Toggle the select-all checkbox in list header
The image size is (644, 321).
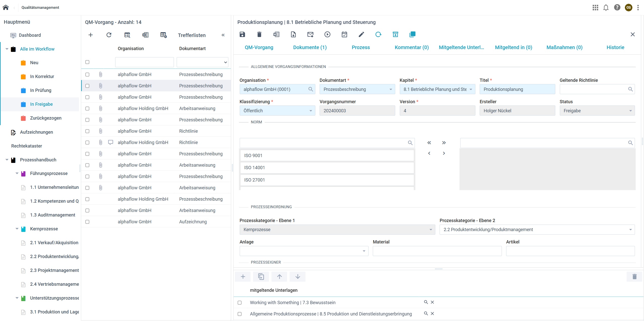point(87,62)
